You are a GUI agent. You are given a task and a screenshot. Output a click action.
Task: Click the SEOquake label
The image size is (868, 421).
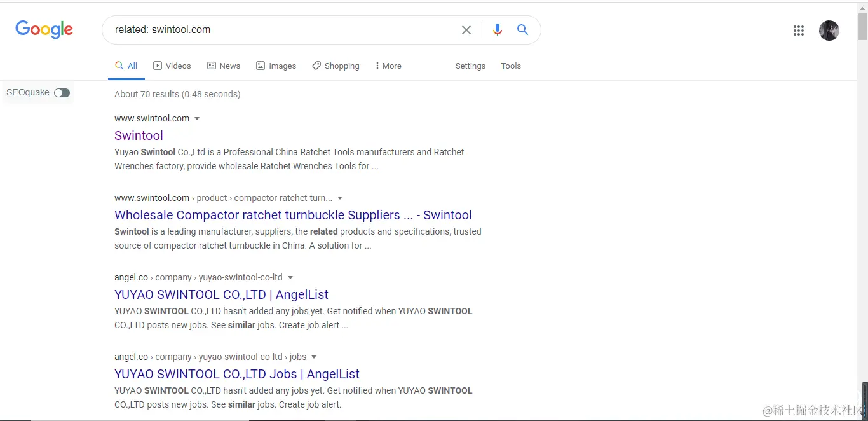(x=28, y=93)
